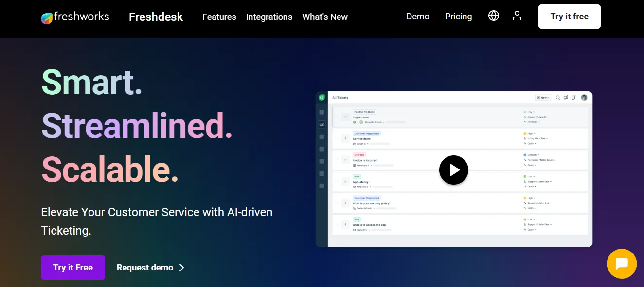
Task: Open the Features menu
Action: (219, 17)
